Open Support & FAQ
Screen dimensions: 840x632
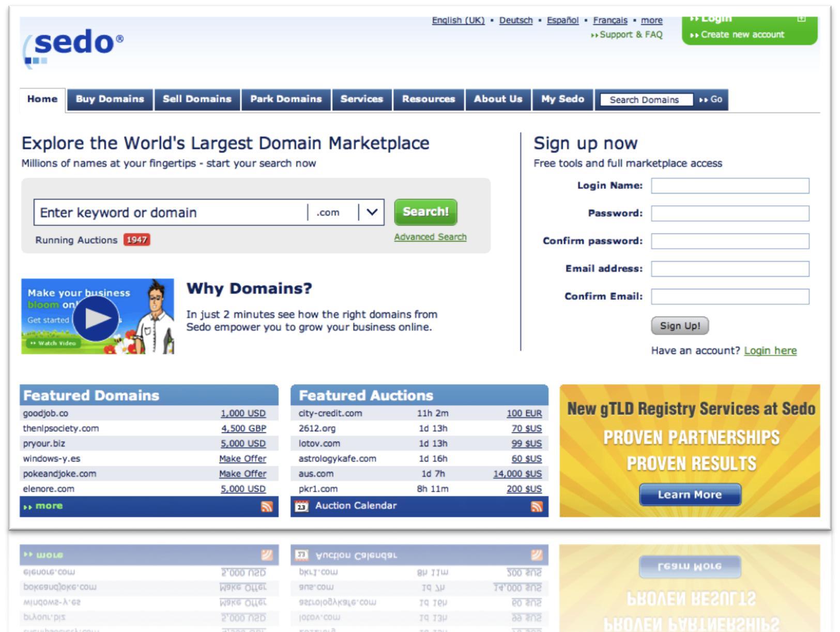pos(627,35)
